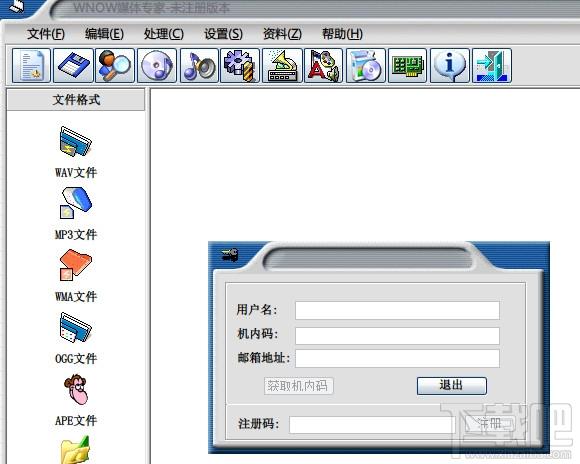The image size is (580, 464).
Task: Open the 设置(S) menu
Action: click(x=223, y=34)
